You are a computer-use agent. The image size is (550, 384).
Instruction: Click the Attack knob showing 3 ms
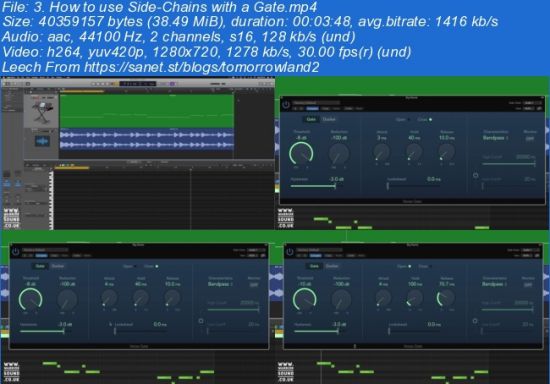(x=382, y=152)
